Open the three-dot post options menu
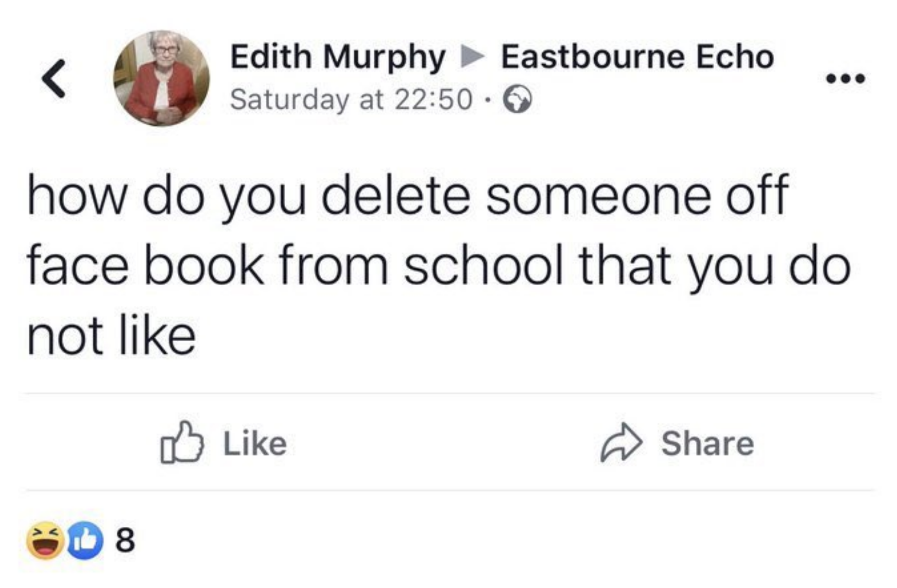Viewport: 897px width, 588px height. pos(845,78)
